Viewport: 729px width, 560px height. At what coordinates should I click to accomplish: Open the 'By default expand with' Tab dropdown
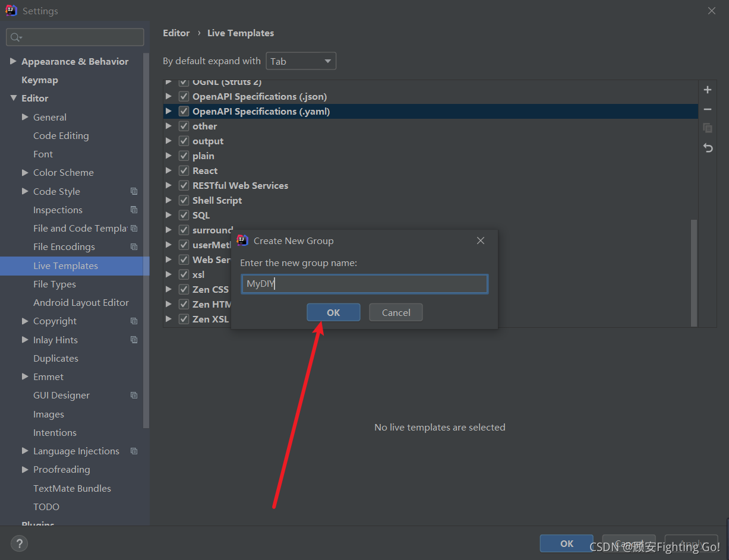pos(301,61)
